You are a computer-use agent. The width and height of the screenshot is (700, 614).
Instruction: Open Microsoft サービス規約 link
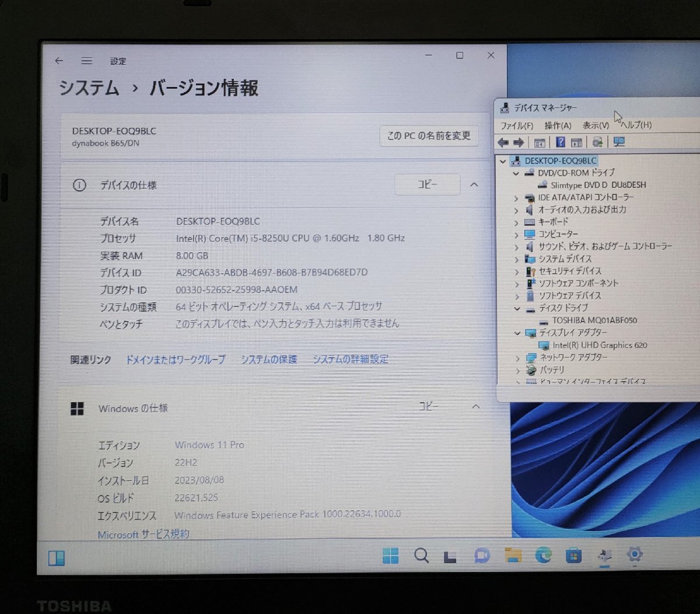coord(143,534)
